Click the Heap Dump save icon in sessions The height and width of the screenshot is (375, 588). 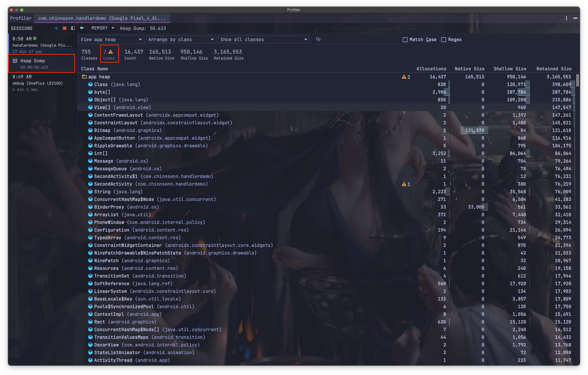click(x=15, y=61)
